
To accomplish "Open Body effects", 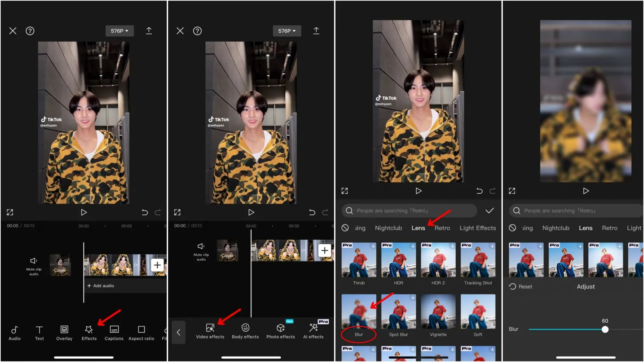I will point(245,331).
